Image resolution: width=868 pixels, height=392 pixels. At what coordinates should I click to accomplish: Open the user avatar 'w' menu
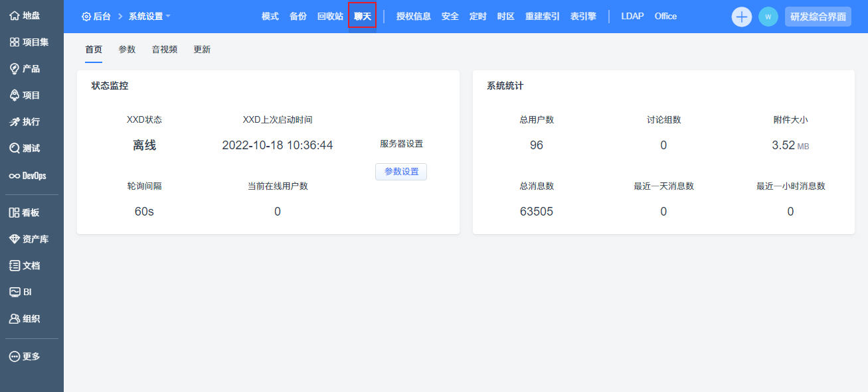[x=768, y=17]
